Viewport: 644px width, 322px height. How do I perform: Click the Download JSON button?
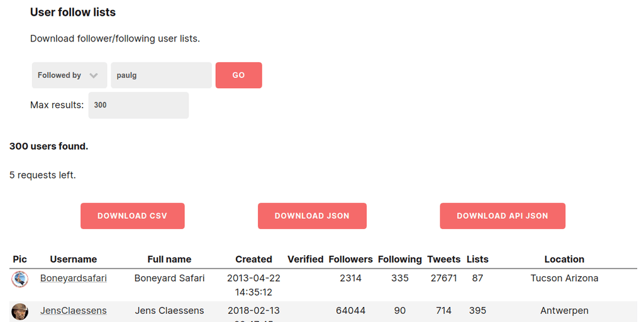(x=312, y=216)
